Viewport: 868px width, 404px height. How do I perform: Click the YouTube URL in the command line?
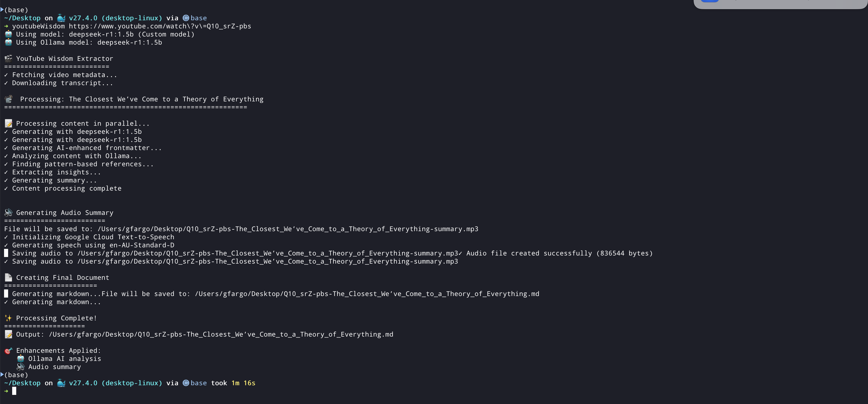click(x=160, y=26)
